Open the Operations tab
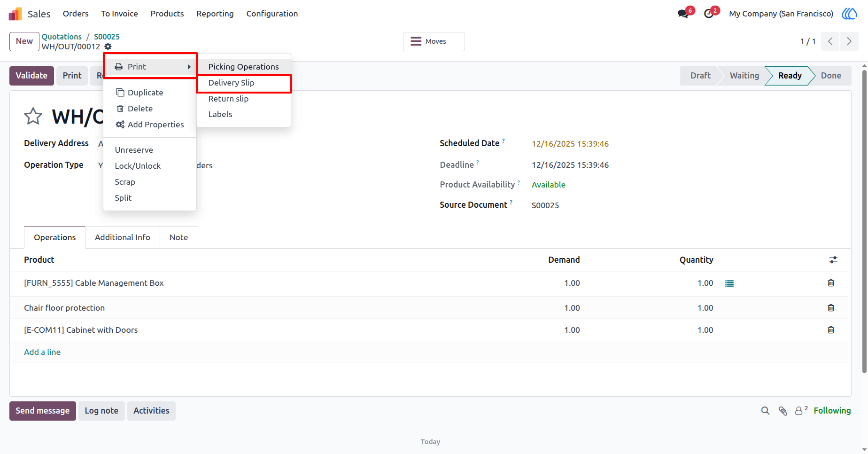Image resolution: width=868 pixels, height=454 pixels. (x=54, y=237)
